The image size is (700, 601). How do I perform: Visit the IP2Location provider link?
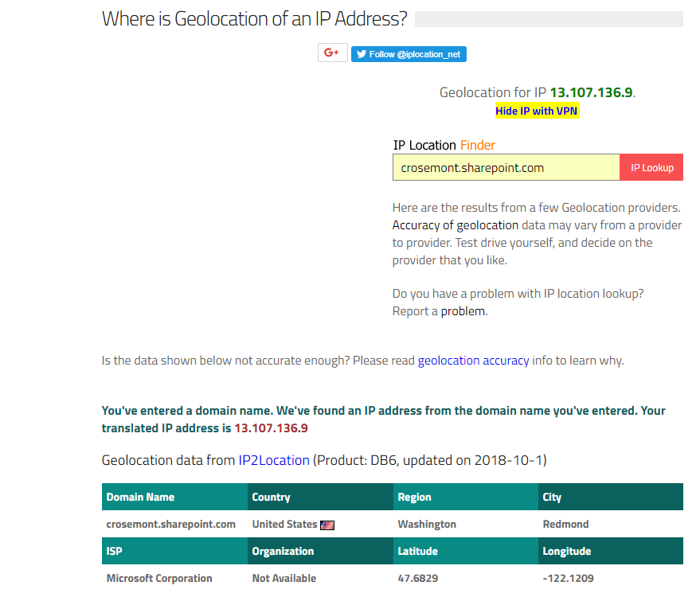click(274, 460)
